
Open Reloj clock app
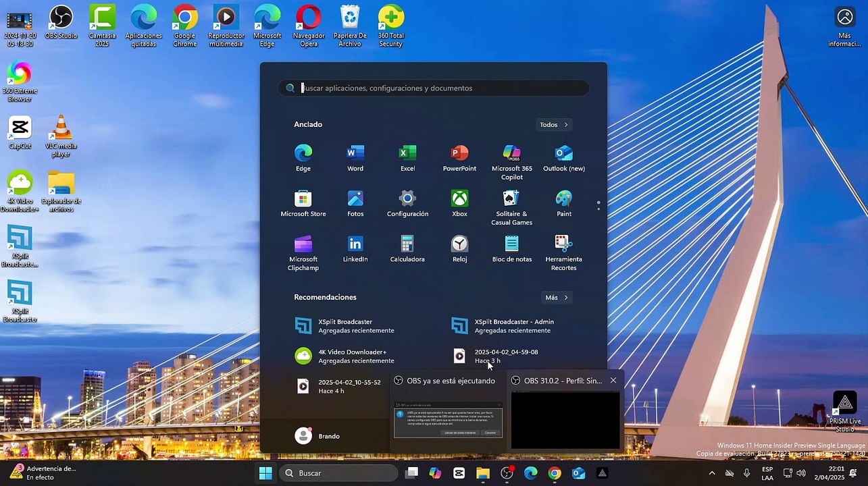pos(459,249)
